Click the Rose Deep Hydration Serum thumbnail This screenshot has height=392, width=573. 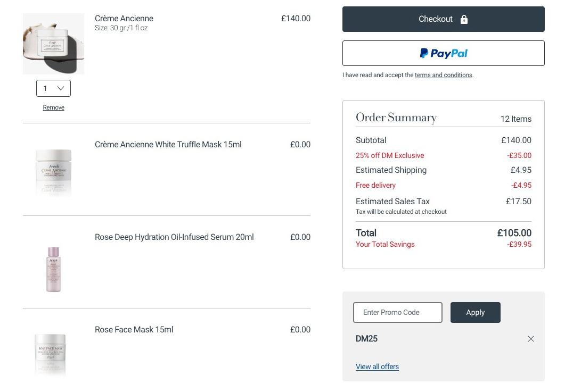coord(53,269)
